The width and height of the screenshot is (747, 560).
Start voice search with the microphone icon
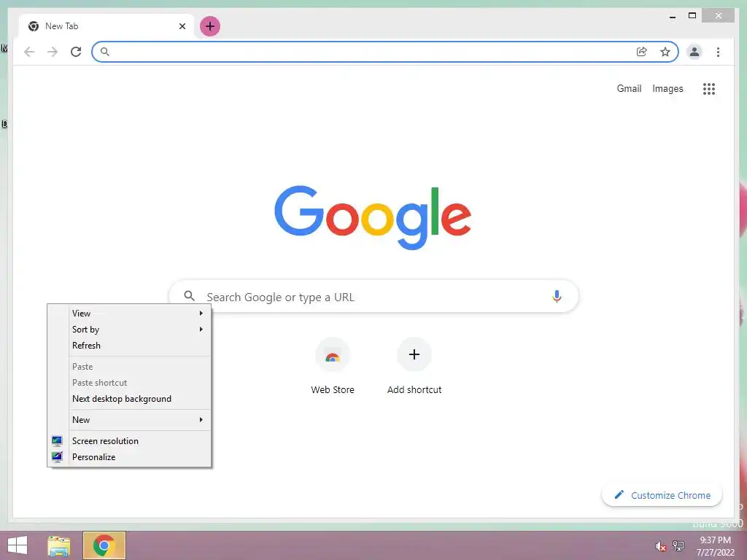557,297
